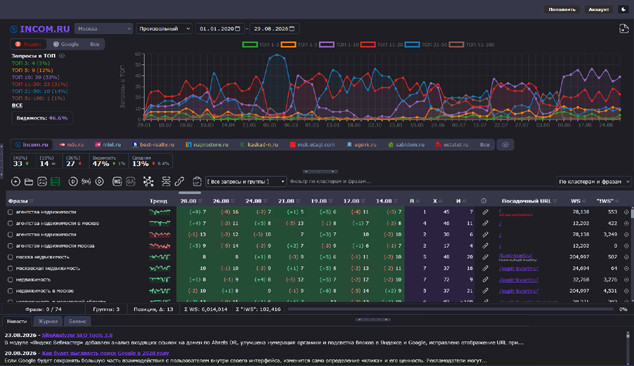Switch to Журнал tab
Image resolution: width=634 pixels, height=366 pixels.
pyautogui.click(x=48, y=321)
